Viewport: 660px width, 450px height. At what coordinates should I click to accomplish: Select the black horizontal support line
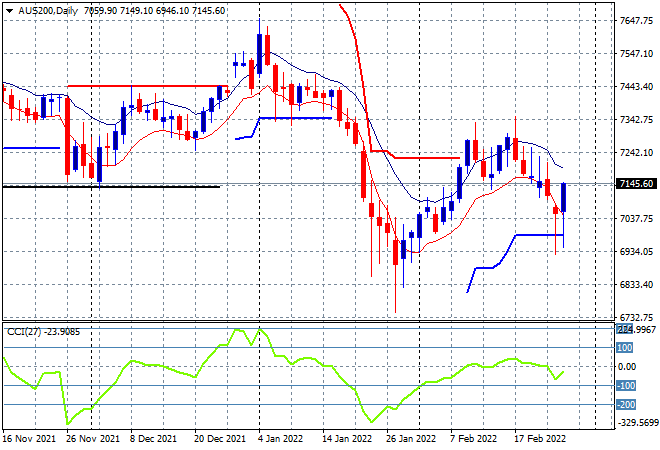coord(111,186)
